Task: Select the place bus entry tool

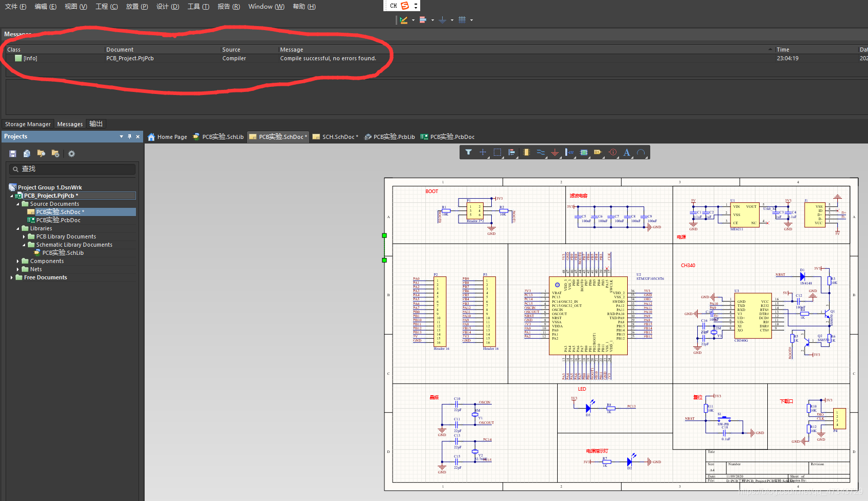Action: pos(569,152)
